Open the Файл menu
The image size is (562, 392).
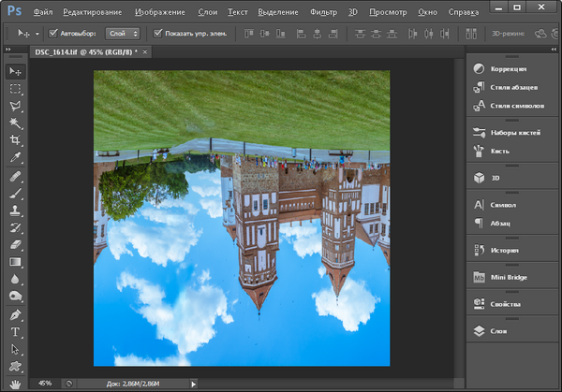point(43,12)
